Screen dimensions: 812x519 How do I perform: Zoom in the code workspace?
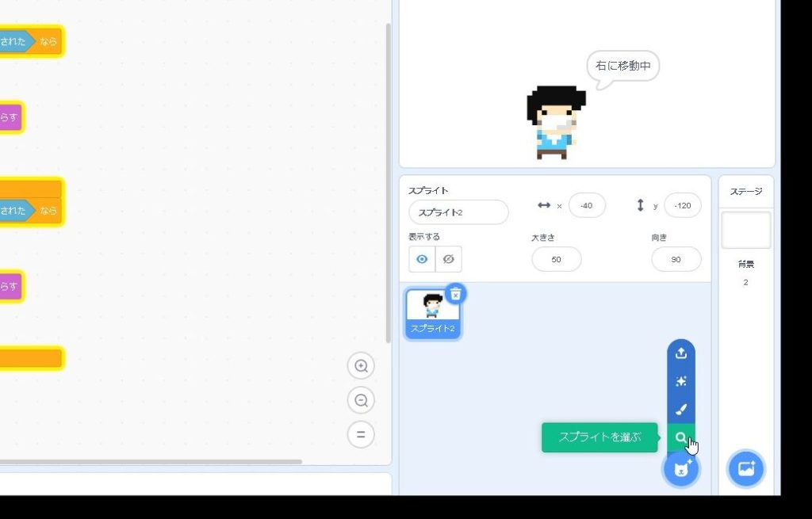[x=361, y=366]
